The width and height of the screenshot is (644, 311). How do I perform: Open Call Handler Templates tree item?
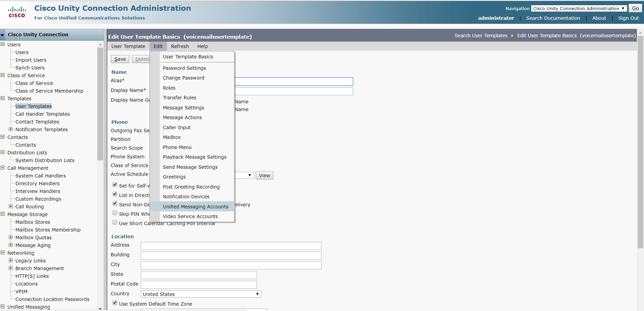click(43, 114)
